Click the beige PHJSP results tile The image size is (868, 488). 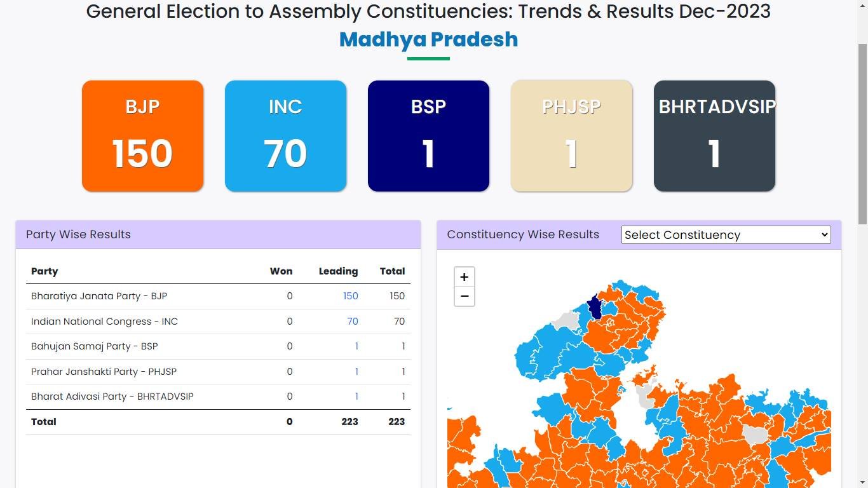pyautogui.click(x=571, y=136)
